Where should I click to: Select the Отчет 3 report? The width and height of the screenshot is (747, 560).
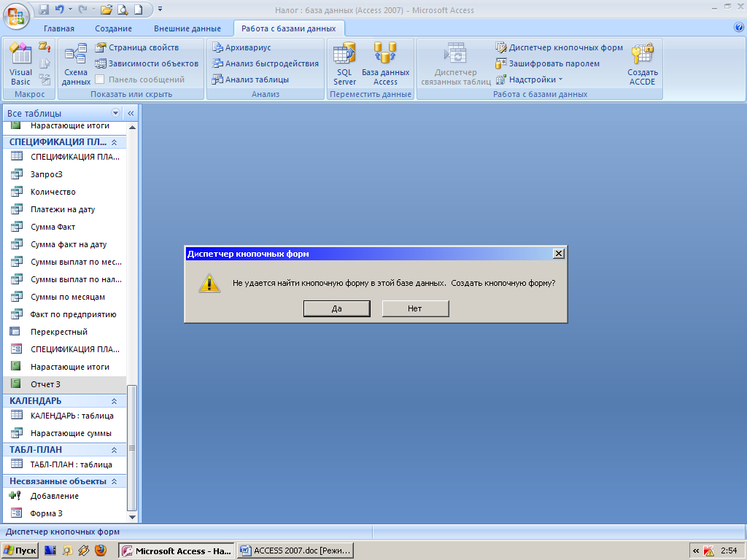(x=65, y=384)
